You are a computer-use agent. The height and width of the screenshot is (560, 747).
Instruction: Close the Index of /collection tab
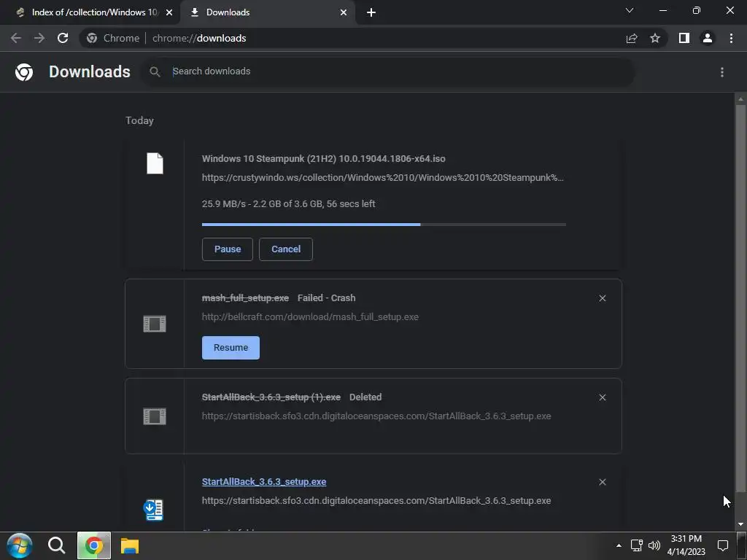[169, 12]
